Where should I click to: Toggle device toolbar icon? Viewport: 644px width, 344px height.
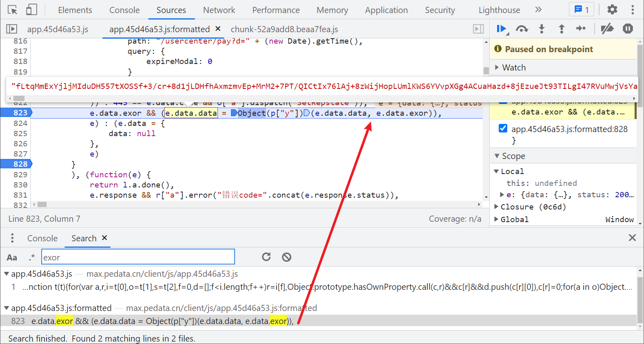pyautogui.click(x=31, y=10)
